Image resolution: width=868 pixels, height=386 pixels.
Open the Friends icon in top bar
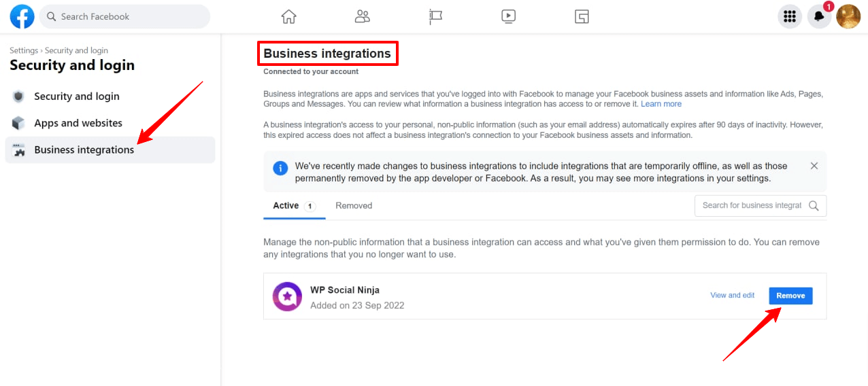click(363, 17)
